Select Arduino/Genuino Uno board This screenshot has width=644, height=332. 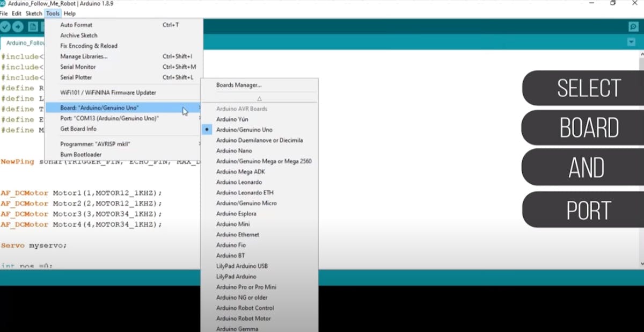260,129
